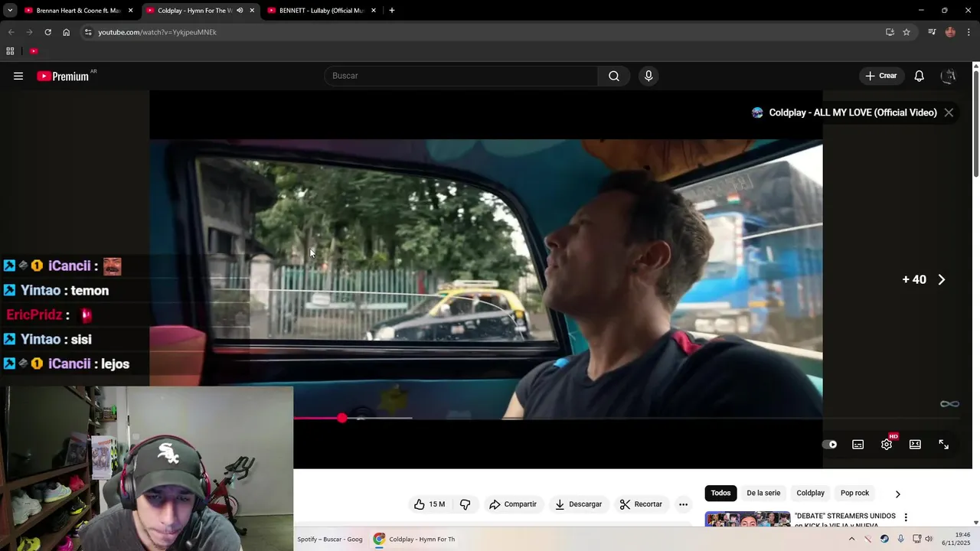The image size is (980, 551).
Task: Open the Chrome three-dot menu
Action: click(969, 32)
